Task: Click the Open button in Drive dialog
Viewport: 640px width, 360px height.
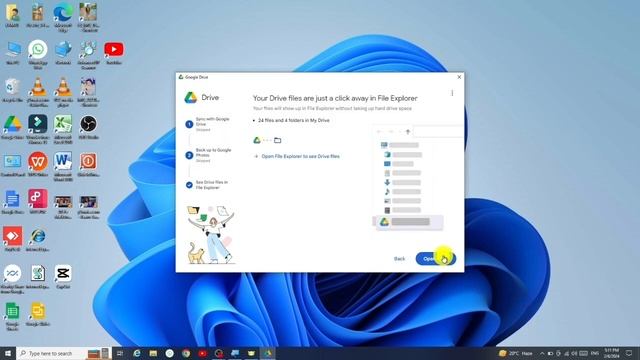Action: 436,258
